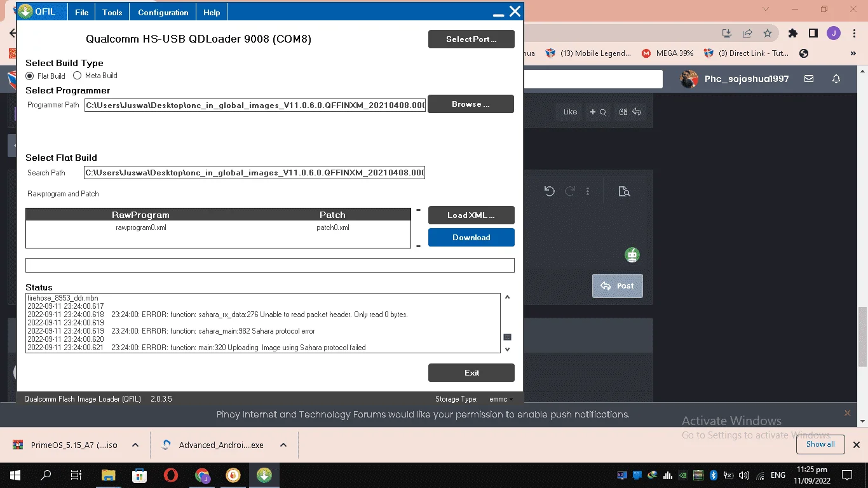
Task: Open File Explorer from taskbar
Action: click(x=108, y=475)
